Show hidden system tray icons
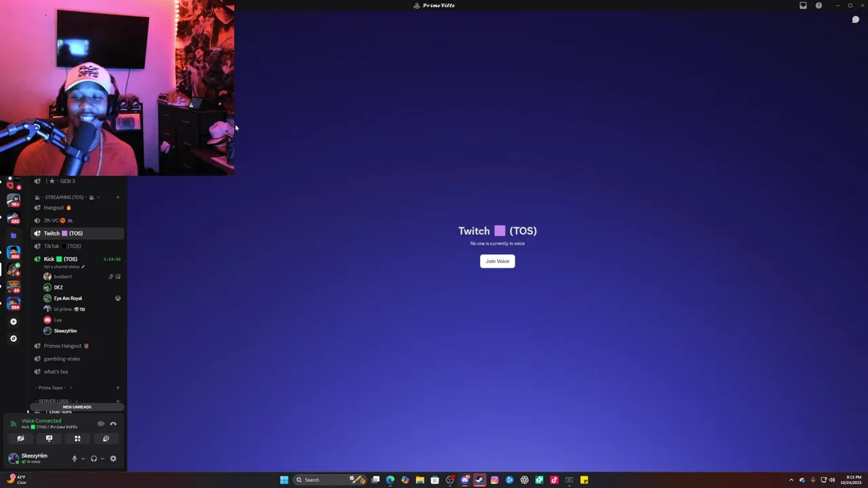The height and width of the screenshot is (488, 868). [x=791, y=480]
